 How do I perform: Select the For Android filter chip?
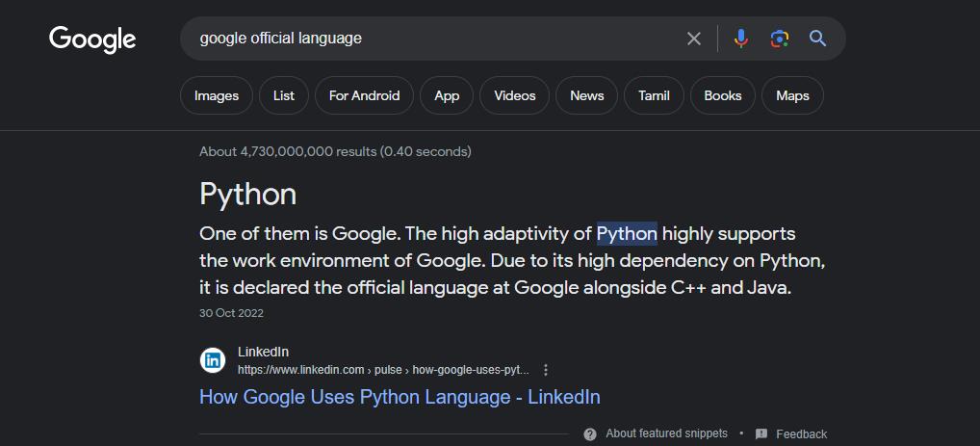tap(365, 95)
